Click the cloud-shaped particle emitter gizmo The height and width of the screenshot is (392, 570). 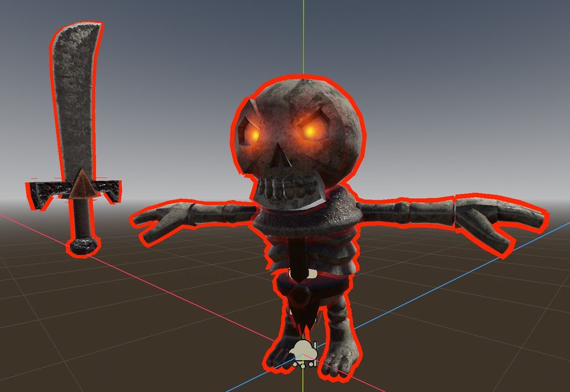304,349
